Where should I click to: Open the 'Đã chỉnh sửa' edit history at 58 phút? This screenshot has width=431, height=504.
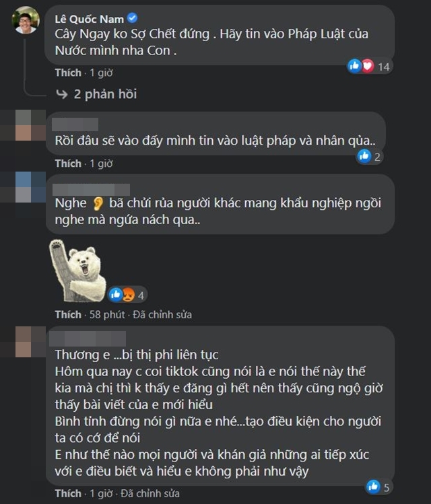162,314
